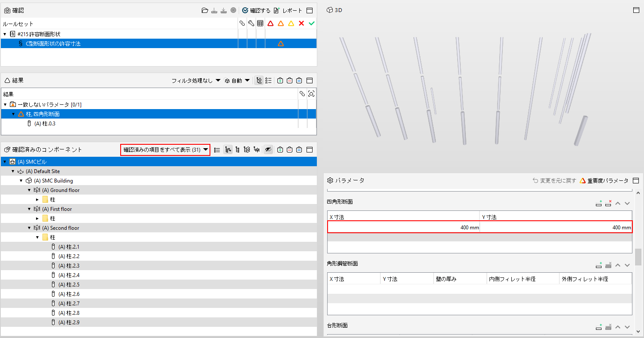Toggle hidden components eye icon

coord(268,150)
